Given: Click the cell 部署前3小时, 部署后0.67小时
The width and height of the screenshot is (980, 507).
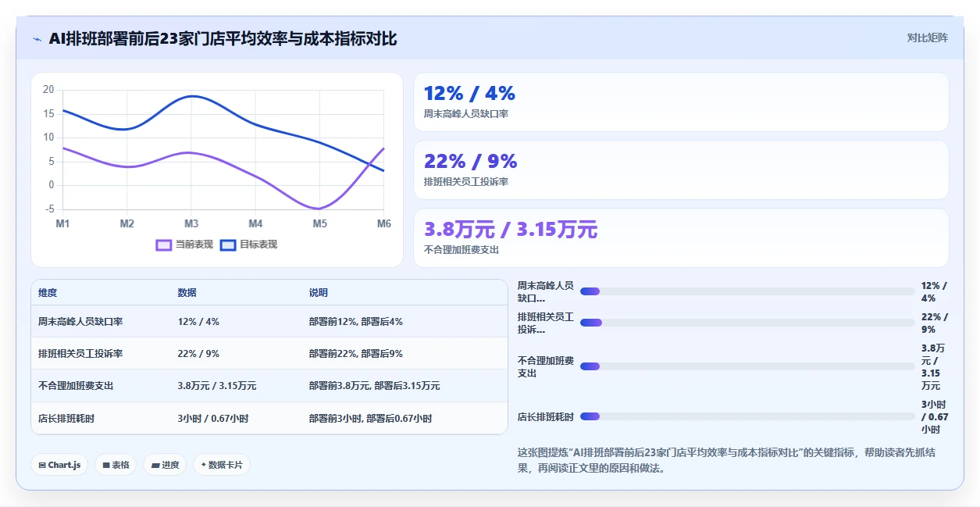Looking at the screenshot, I should click(370, 419).
